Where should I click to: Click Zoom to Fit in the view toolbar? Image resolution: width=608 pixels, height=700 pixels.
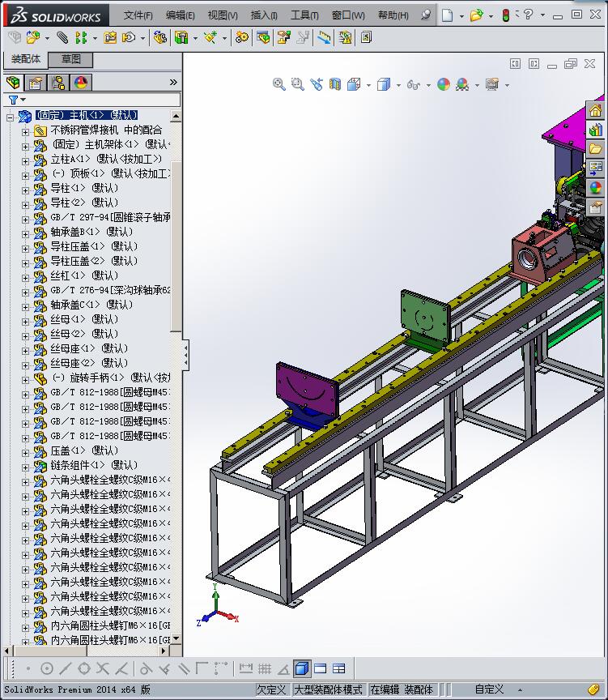[x=279, y=84]
